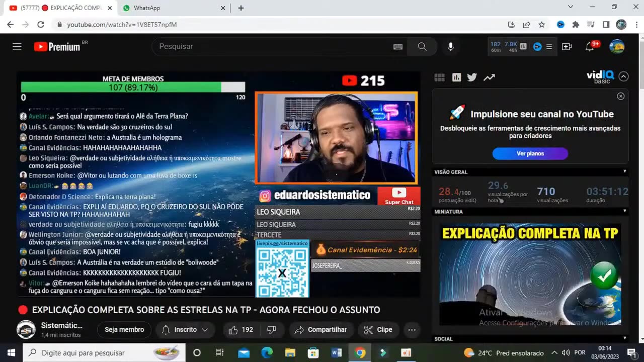Open the vidIQ trending arrow icon
The width and height of the screenshot is (644, 362).
489,77
